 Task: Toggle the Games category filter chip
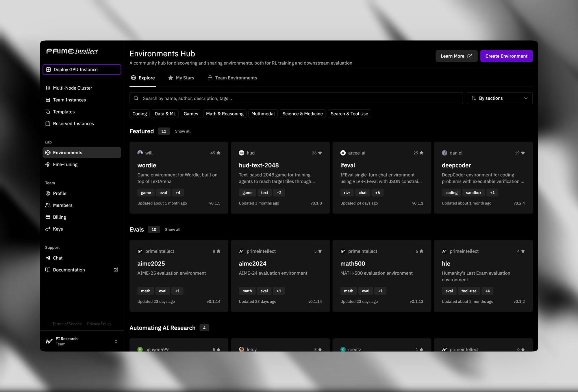point(191,114)
